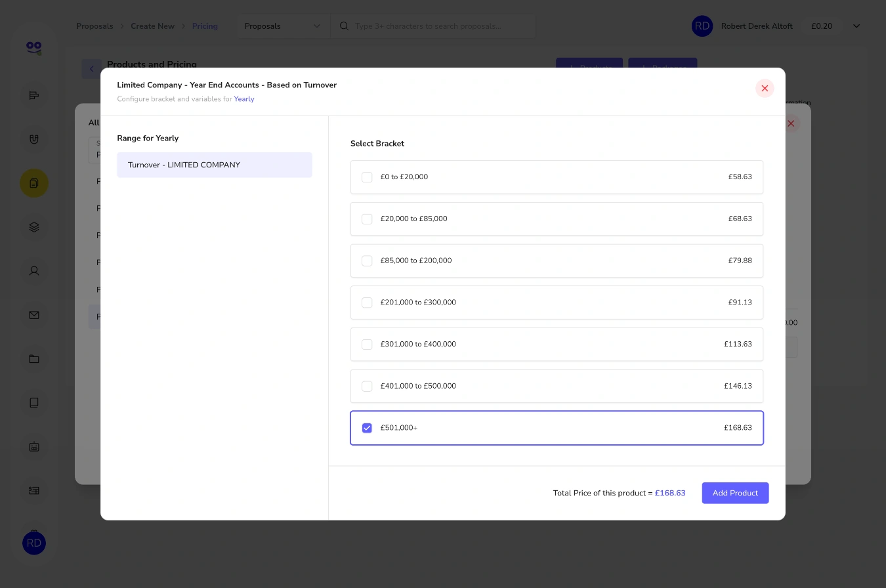
Task: Click the £91.13 bracket price
Action: 740,303
